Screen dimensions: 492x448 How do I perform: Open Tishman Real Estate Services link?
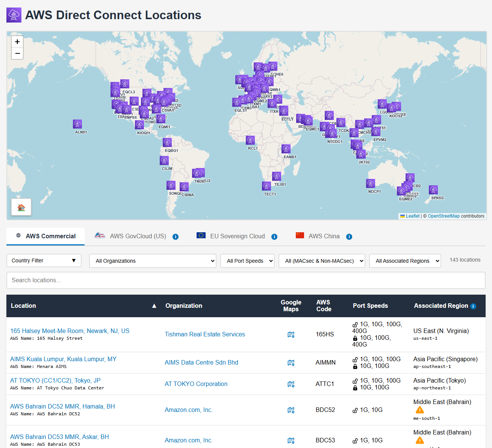[205, 334]
